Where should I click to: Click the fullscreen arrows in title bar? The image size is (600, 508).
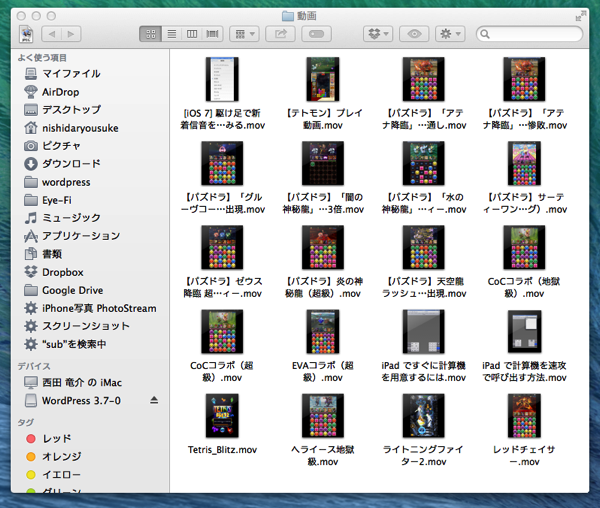tap(580, 16)
